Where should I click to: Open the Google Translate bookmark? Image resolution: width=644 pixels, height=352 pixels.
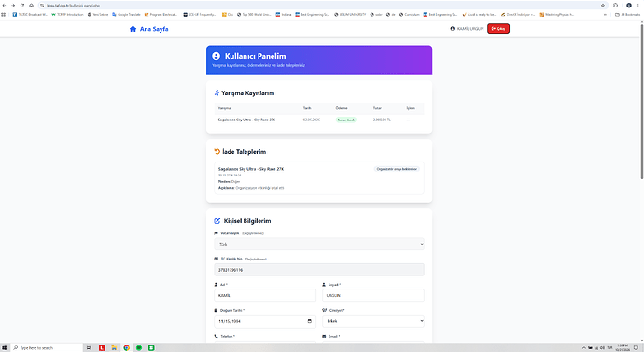pyautogui.click(x=127, y=14)
